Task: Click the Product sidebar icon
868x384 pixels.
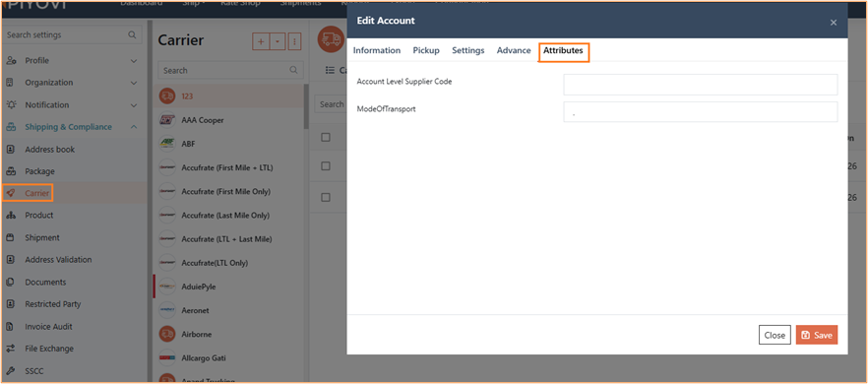Action: point(11,215)
